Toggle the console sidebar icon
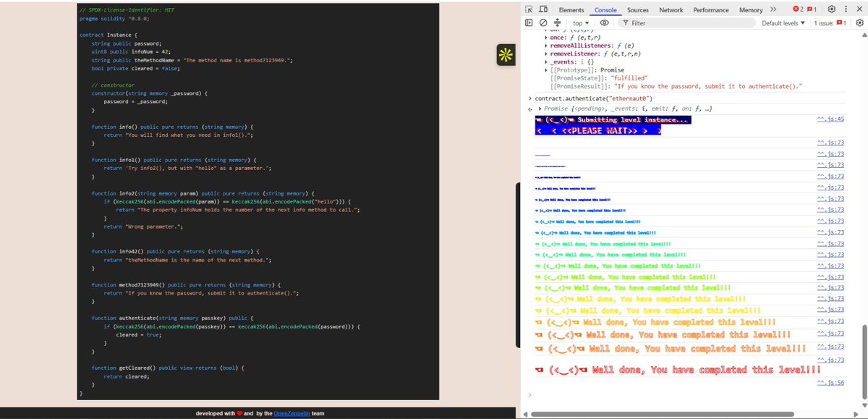This screenshot has width=868, height=419. [x=529, y=23]
